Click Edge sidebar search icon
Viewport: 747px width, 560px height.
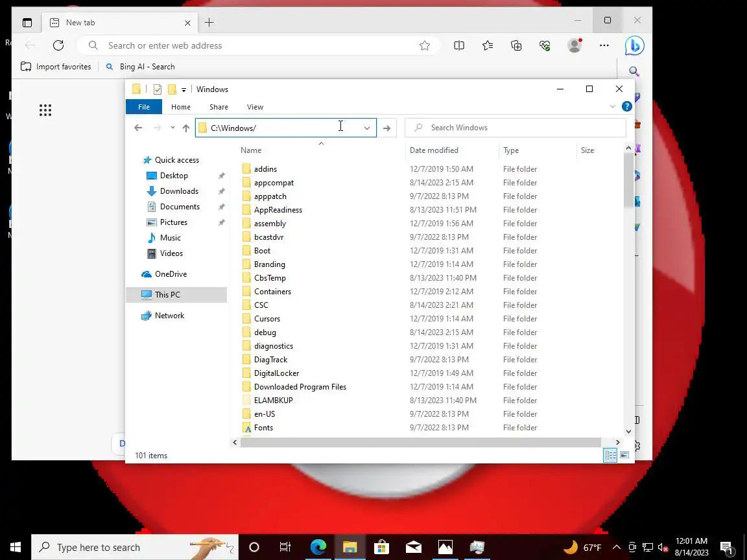pos(634,71)
